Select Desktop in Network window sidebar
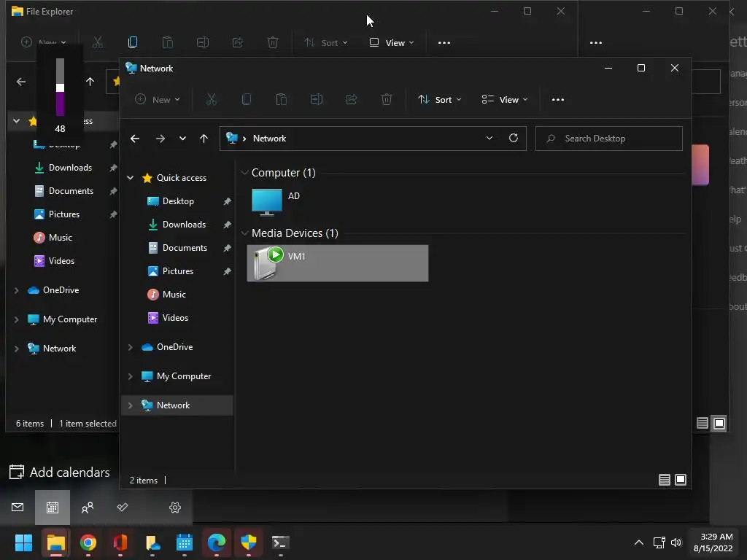The image size is (747, 560). click(x=178, y=201)
